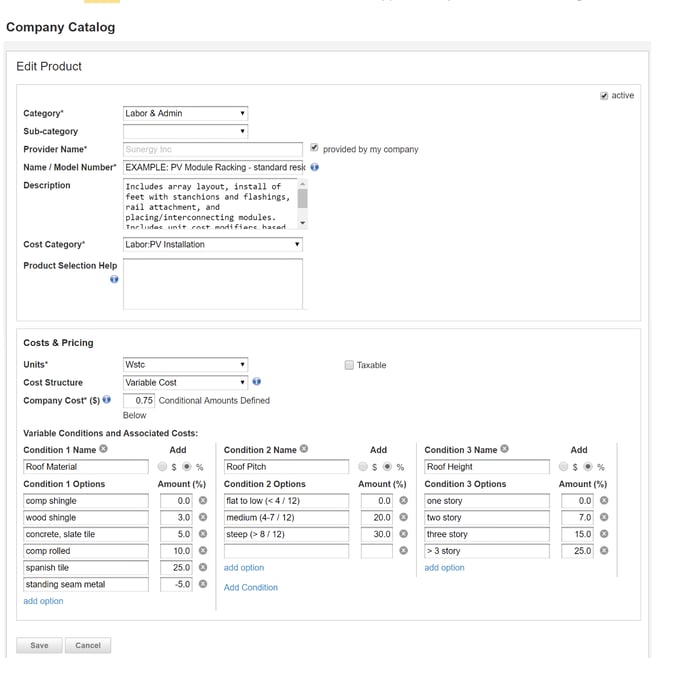The image size is (688, 693).
Task: Toggle the active checkbox
Action: coord(604,96)
